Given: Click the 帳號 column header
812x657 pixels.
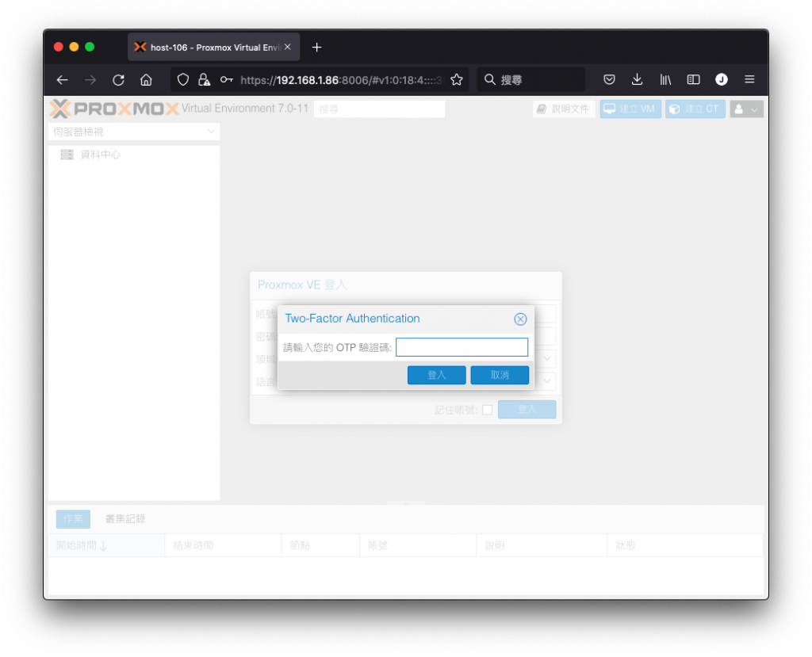Looking at the screenshot, I should 418,546.
